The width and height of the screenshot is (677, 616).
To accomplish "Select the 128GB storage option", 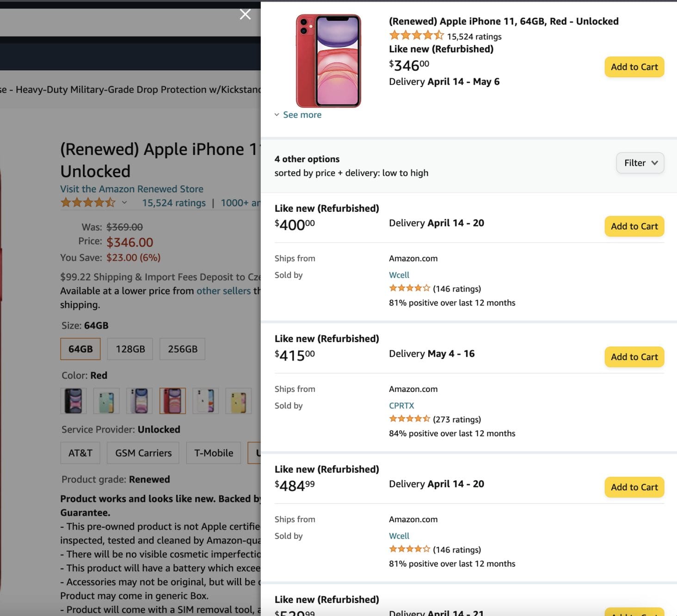I will [129, 349].
